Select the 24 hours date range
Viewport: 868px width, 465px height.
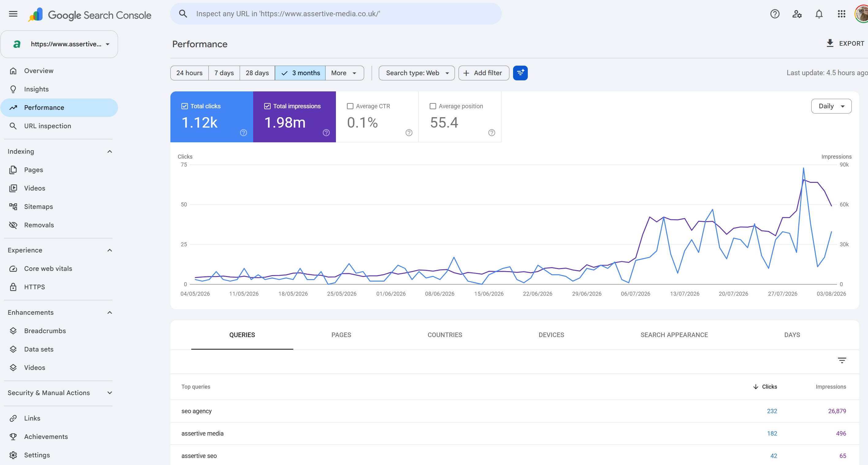[x=189, y=73]
